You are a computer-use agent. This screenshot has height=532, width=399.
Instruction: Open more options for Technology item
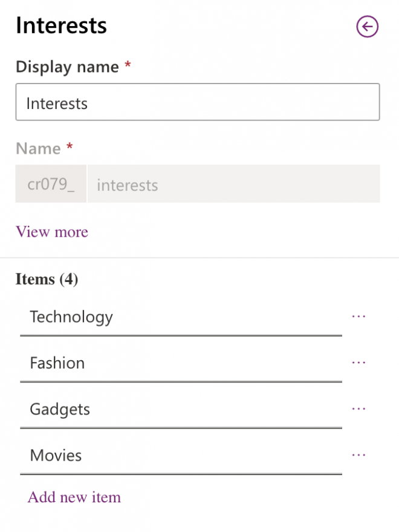click(358, 317)
